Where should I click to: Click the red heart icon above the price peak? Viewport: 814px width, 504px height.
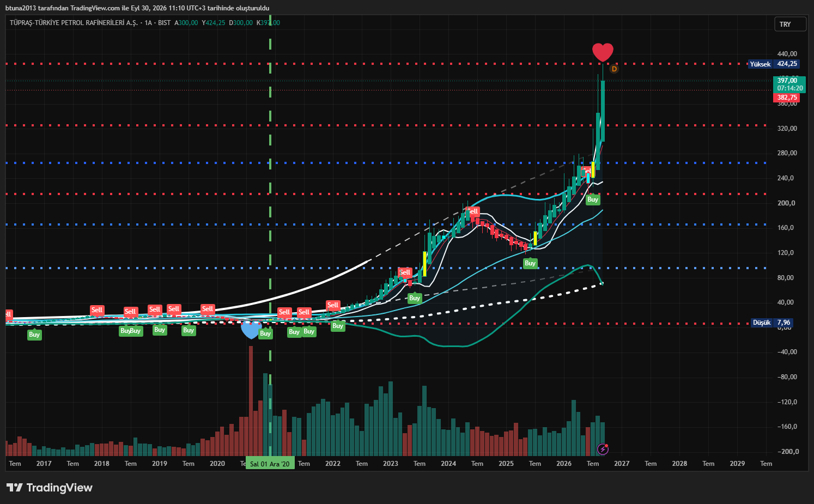tap(603, 52)
